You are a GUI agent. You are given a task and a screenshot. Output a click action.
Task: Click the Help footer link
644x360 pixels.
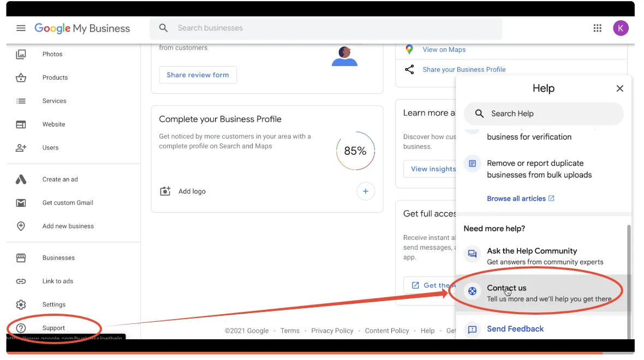coord(427,331)
